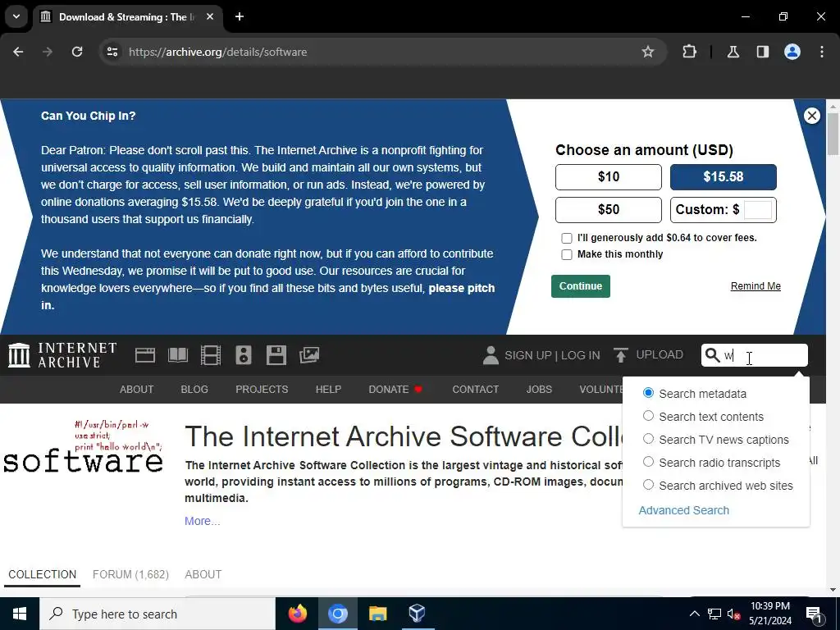Open the tab search dropdown chevron
This screenshot has height=630, width=840.
(16, 16)
